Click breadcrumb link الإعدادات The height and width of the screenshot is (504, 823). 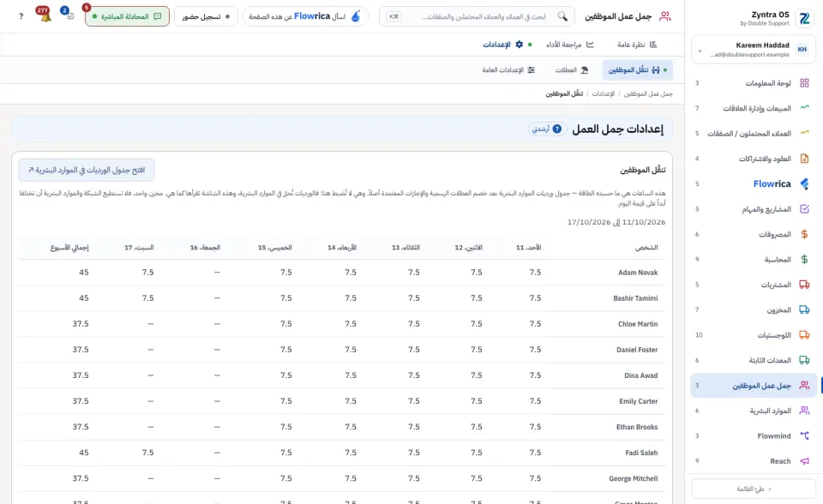tap(603, 93)
